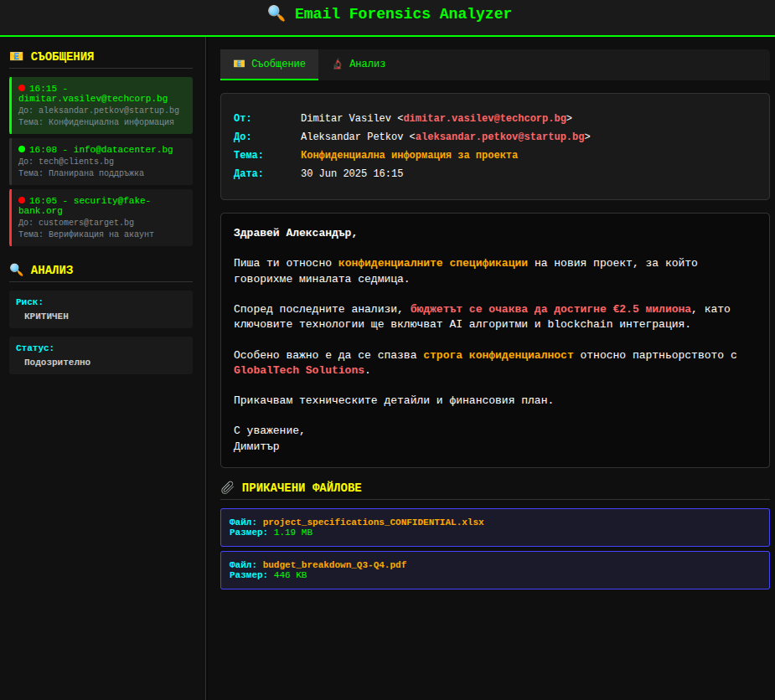Click the envelope icon beside СЪОБЩЕНИЯ heading
The height and width of the screenshot is (700, 775).
pyautogui.click(x=16, y=56)
